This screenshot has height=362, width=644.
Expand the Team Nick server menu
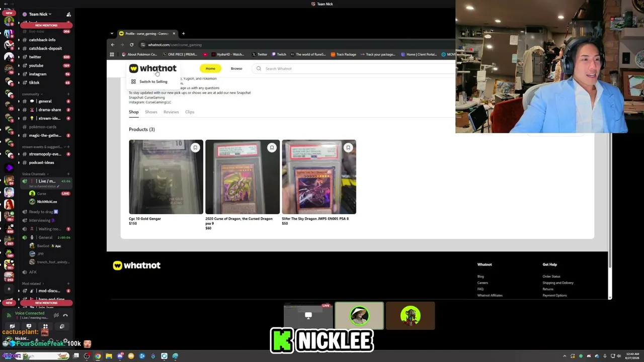40,14
